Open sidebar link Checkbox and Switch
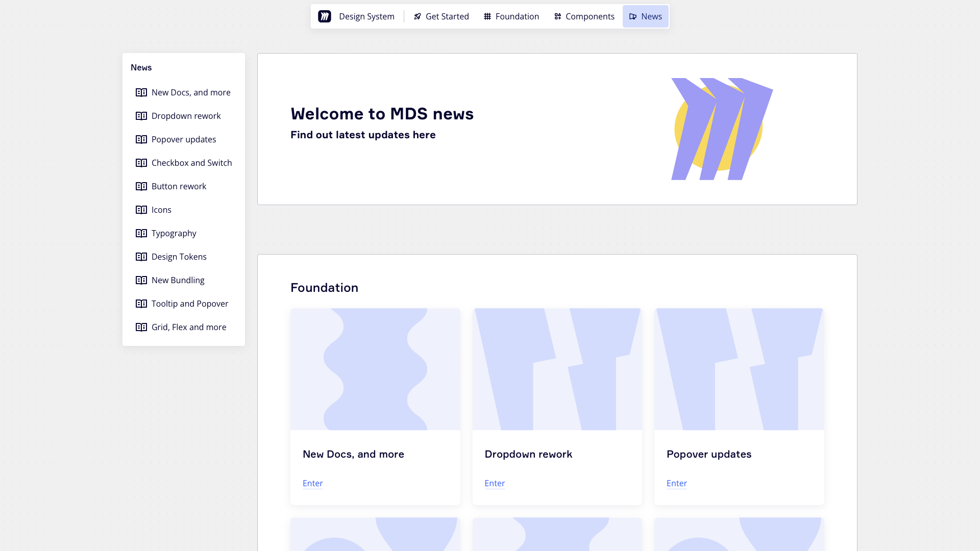980x551 pixels. click(184, 163)
